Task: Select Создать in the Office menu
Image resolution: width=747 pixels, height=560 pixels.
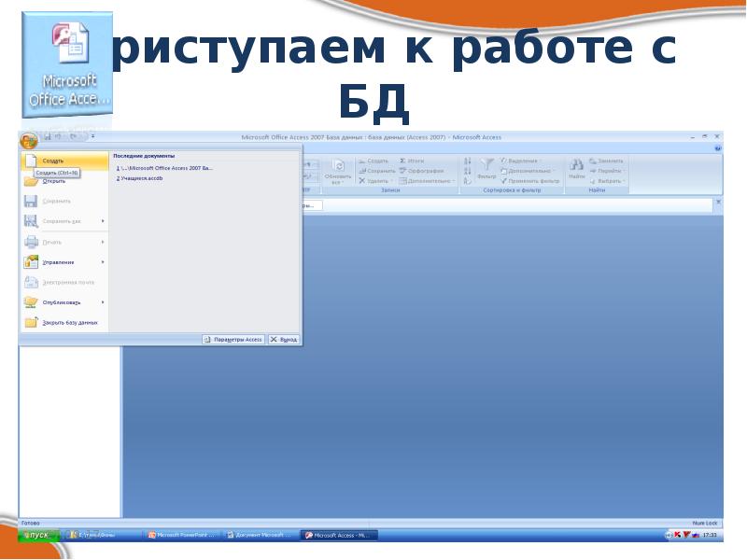Action: click(64, 161)
